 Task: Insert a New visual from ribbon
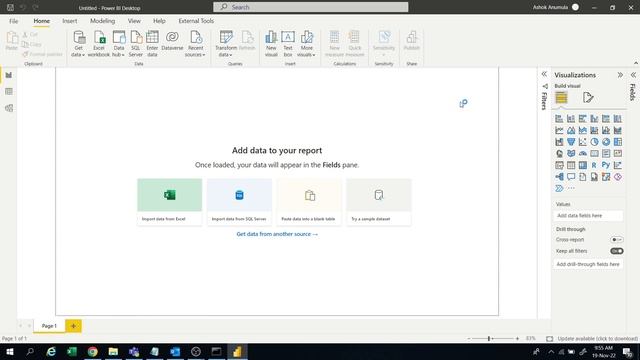[271, 44]
